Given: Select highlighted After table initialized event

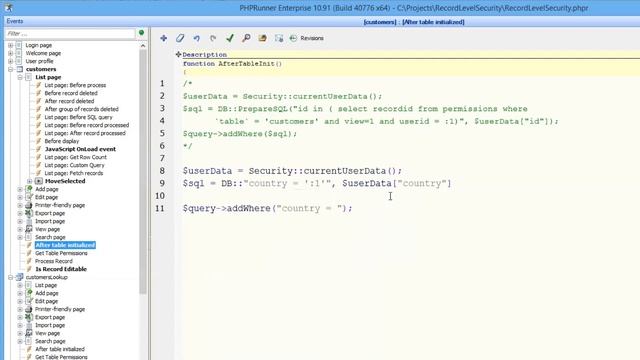Looking at the screenshot, I should pos(65,245).
